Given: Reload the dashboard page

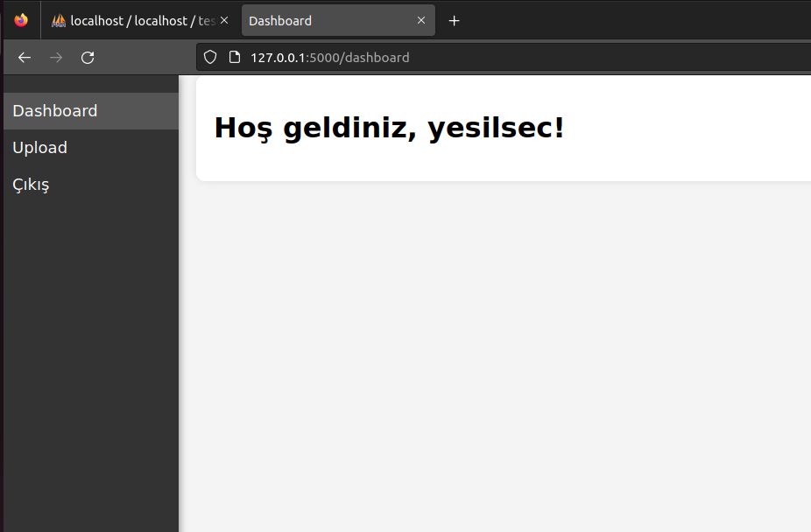Looking at the screenshot, I should [x=88, y=58].
